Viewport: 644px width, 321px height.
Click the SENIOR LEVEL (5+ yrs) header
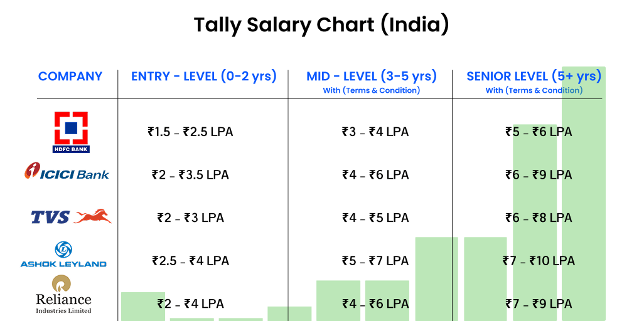click(534, 76)
